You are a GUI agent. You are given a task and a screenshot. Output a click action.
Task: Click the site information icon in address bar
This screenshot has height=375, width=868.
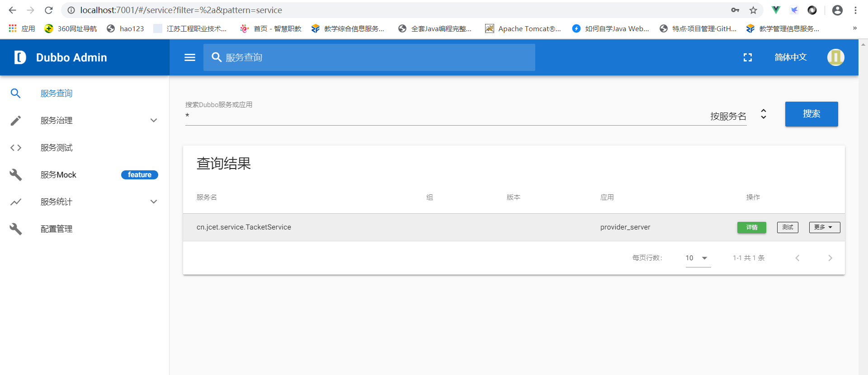71,10
